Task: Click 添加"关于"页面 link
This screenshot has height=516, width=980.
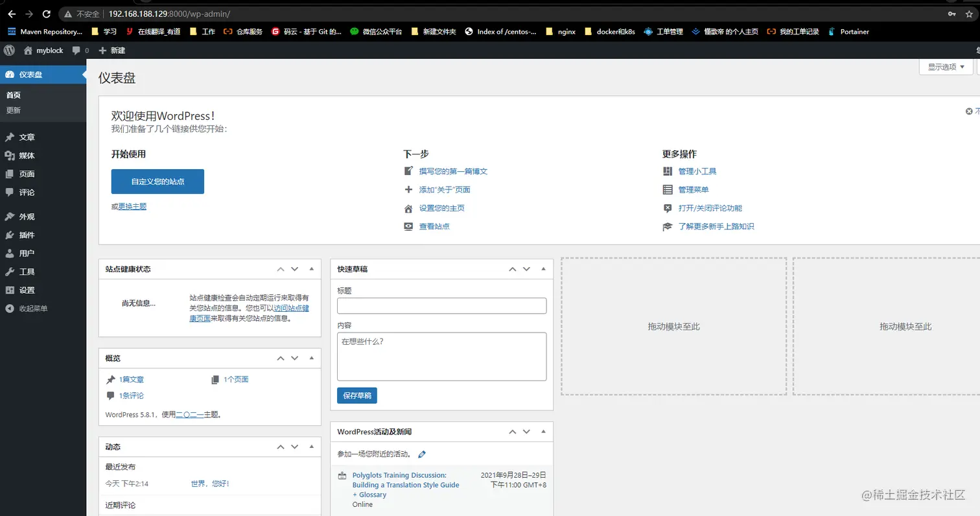Action: point(445,190)
